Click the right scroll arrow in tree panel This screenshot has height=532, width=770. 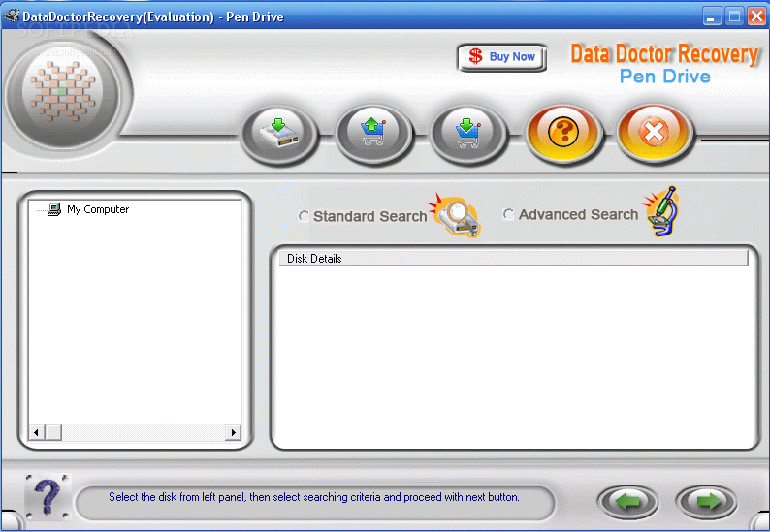(x=234, y=432)
